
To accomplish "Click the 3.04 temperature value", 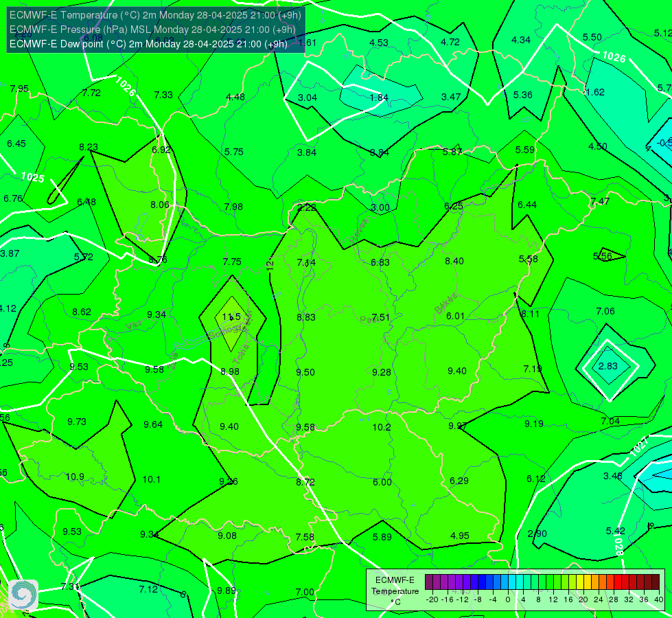I will click(308, 98).
